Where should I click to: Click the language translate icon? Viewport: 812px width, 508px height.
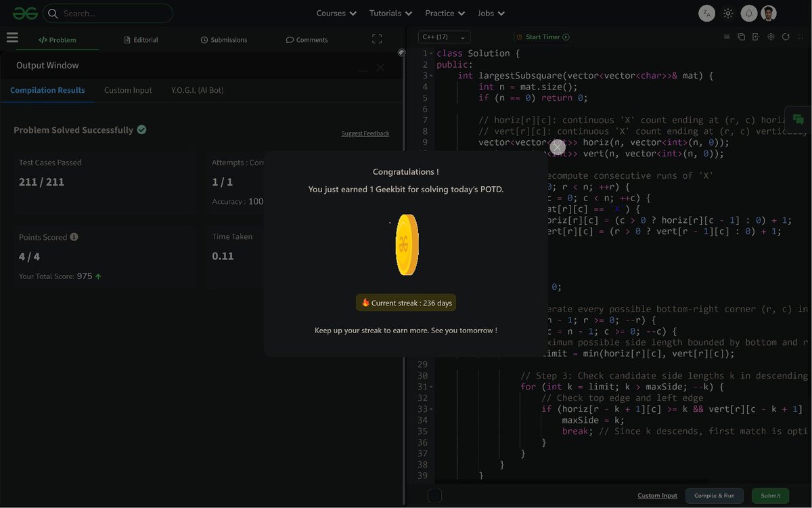[706, 13]
